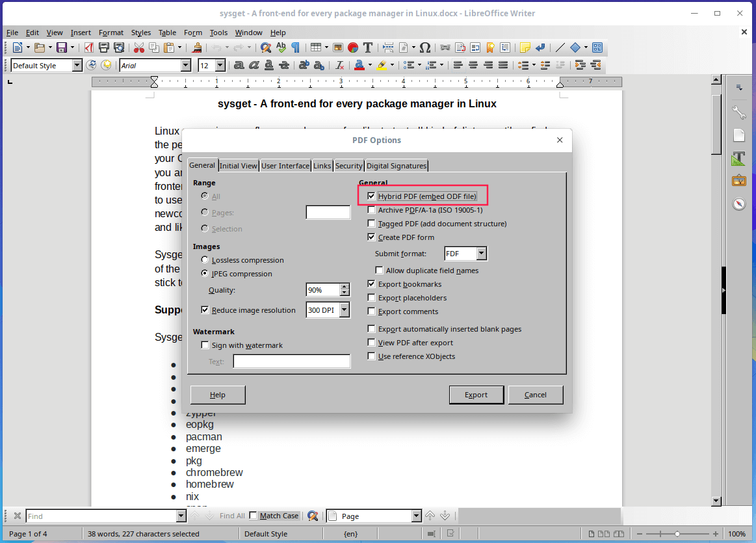756x543 pixels.
Task: Click the Bold formatting icon
Action: (x=239, y=65)
